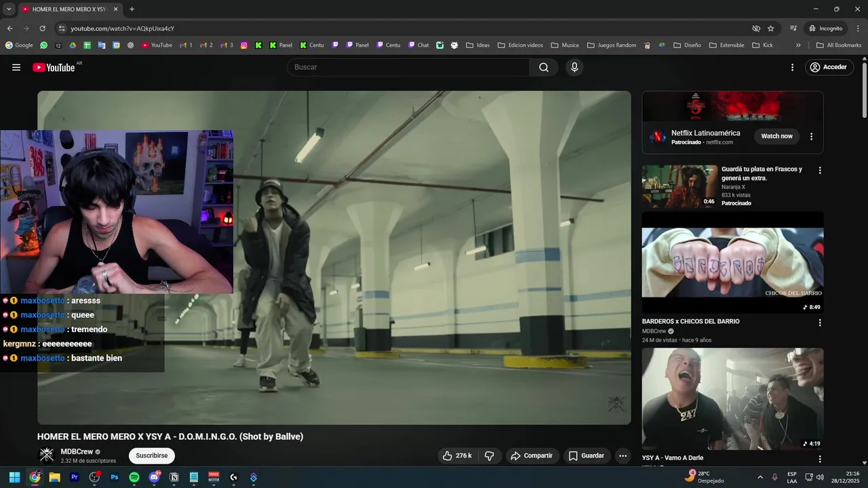Open the Diseño bookmark folder

687,45
